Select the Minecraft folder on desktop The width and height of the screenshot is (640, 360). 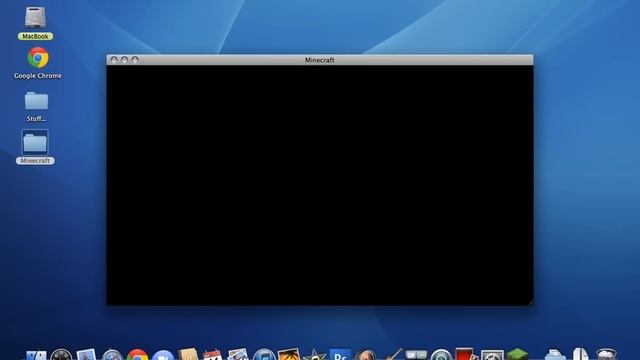(35, 143)
